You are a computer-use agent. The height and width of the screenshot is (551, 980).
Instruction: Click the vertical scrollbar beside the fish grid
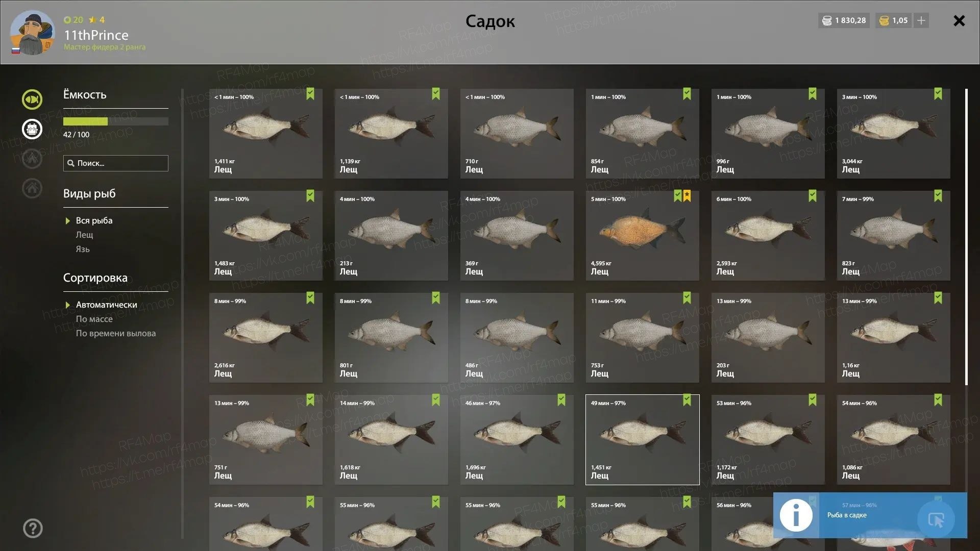tap(966, 237)
